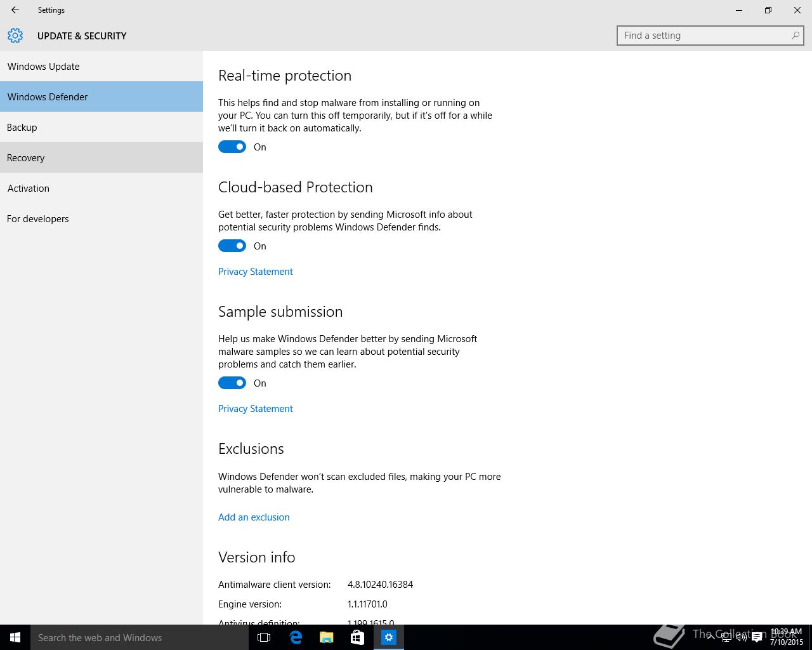
Task: Select the version value 4.8.10240.16384
Action: tap(380, 585)
